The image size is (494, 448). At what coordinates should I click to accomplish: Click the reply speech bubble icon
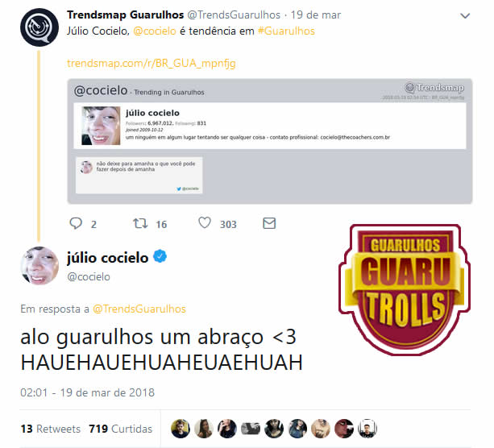tap(76, 223)
